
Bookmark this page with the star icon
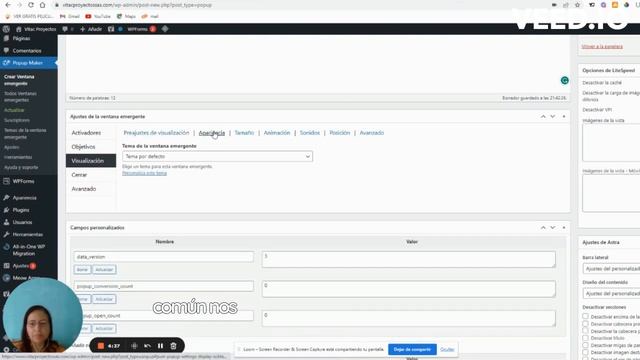pos(577,5)
